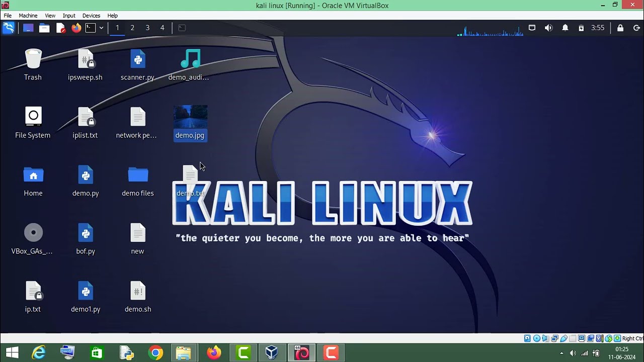Select the demo1.py file icon
The width and height of the screenshot is (644, 362).
point(86,297)
